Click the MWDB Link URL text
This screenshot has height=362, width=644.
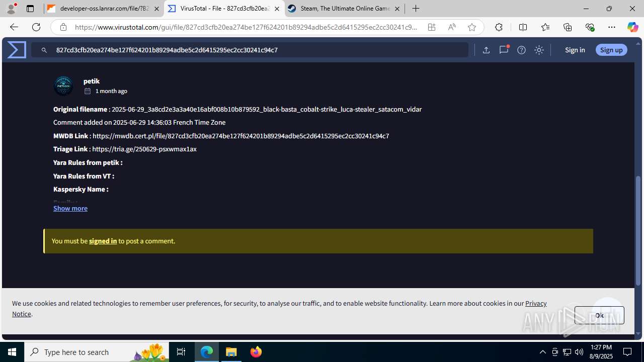(240, 136)
